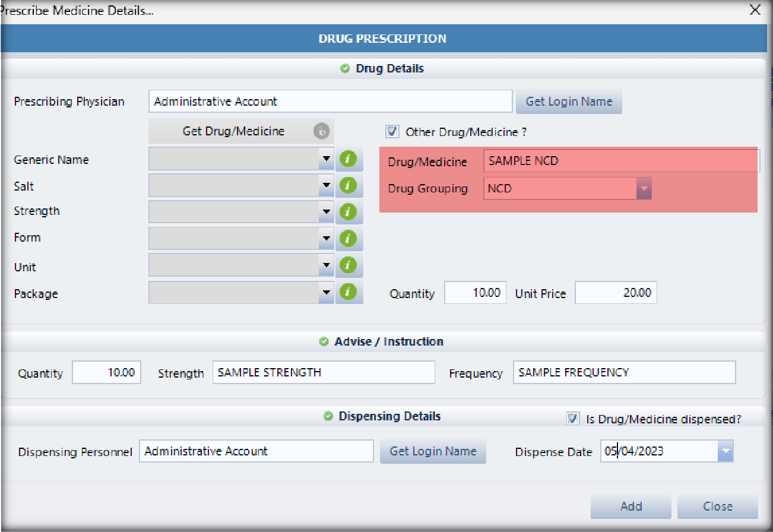Expand the Drug Grouping dropdown
Viewport: 773px width, 532px height.
pyautogui.click(x=644, y=189)
